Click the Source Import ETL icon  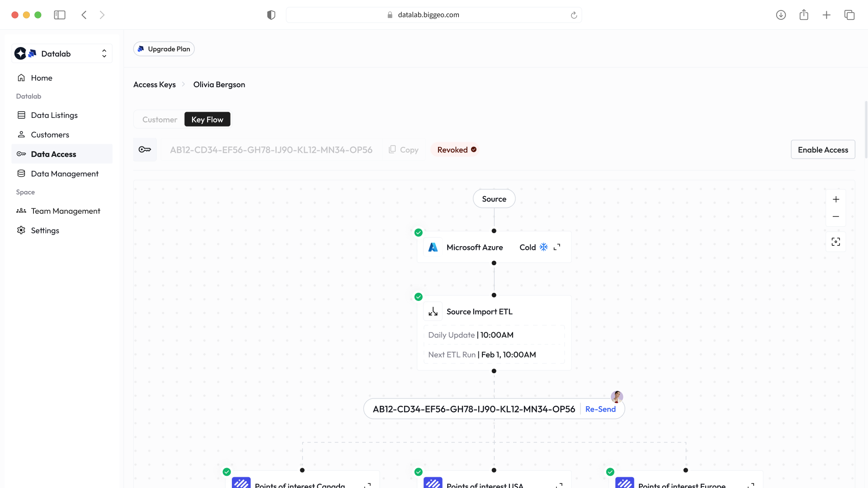433,311
